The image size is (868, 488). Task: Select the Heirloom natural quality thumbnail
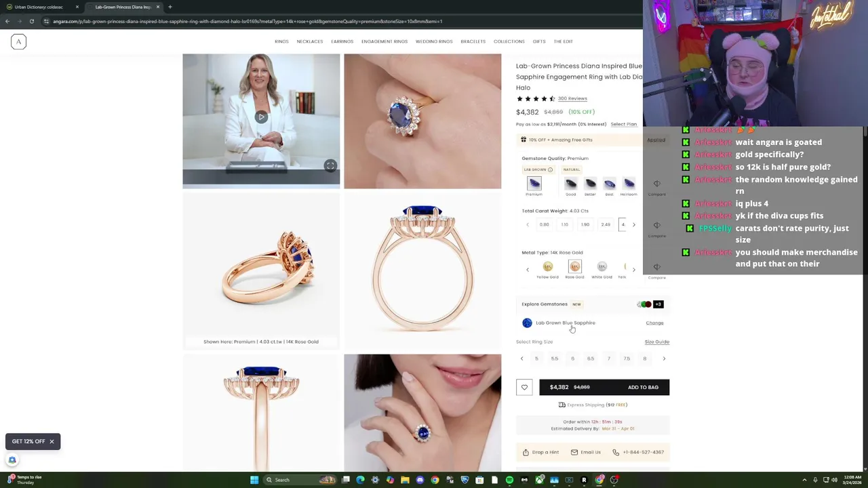click(x=629, y=184)
